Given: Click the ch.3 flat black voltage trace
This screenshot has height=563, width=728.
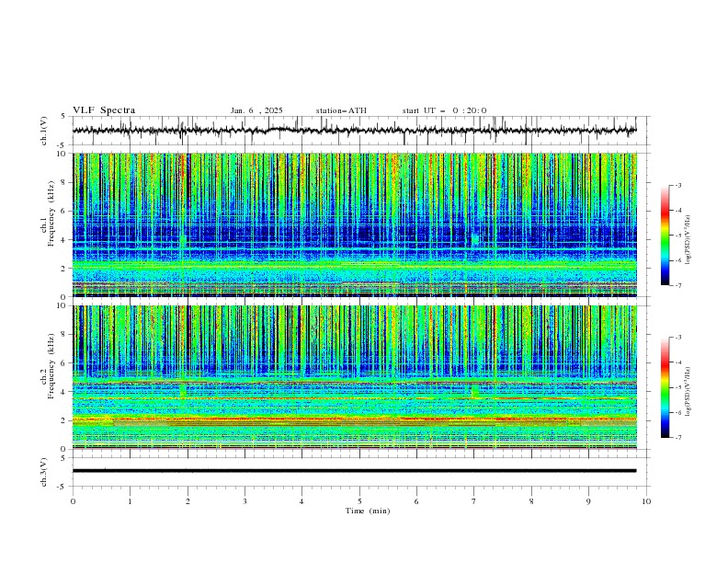Looking at the screenshot, I should point(354,471).
